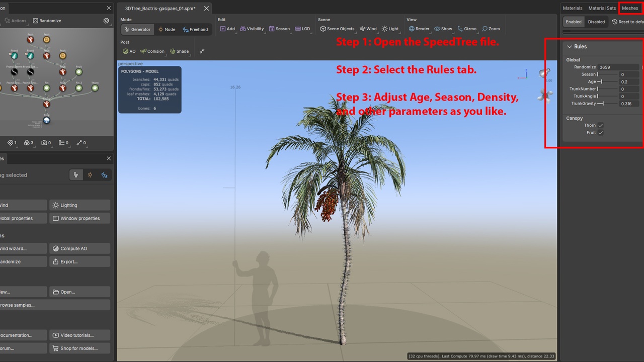Click Compute AO button
Screen dimensions: 644x362
click(x=79, y=248)
